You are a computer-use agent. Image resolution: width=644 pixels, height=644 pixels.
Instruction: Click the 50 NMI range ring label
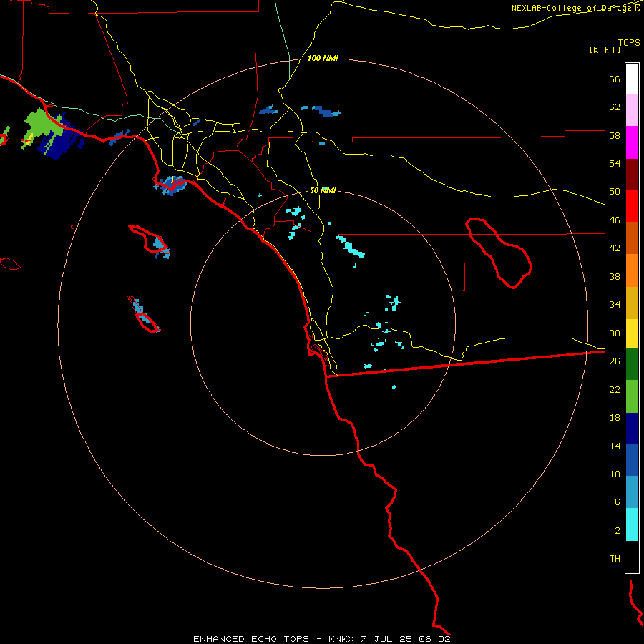tap(323, 190)
